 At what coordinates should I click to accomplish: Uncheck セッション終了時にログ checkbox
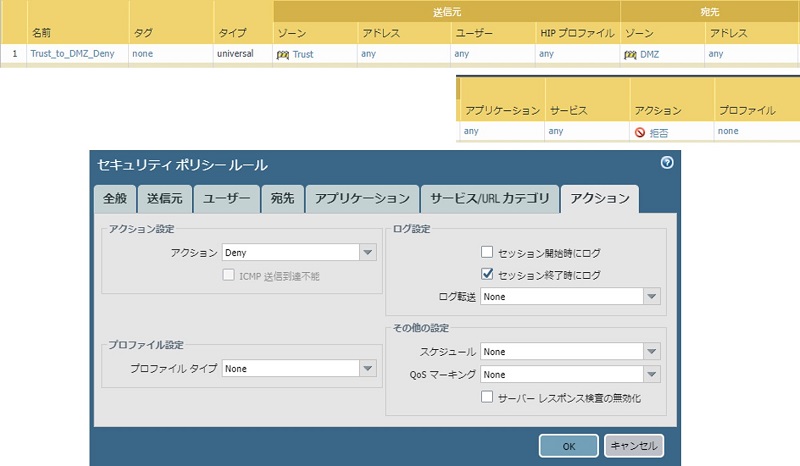(487, 273)
